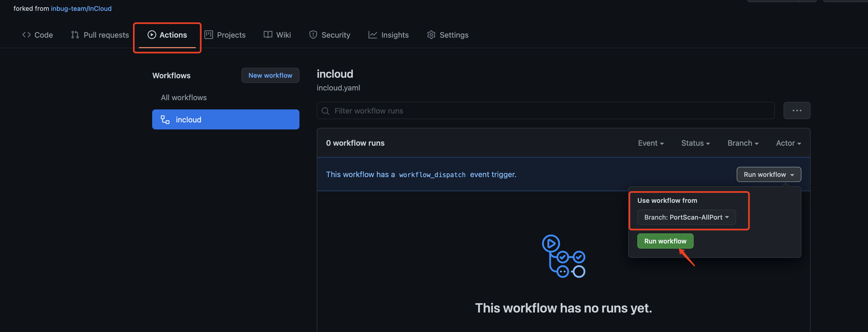Image resolution: width=868 pixels, height=332 pixels.
Task: Click the Wiki book icon
Action: (x=268, y=35)
